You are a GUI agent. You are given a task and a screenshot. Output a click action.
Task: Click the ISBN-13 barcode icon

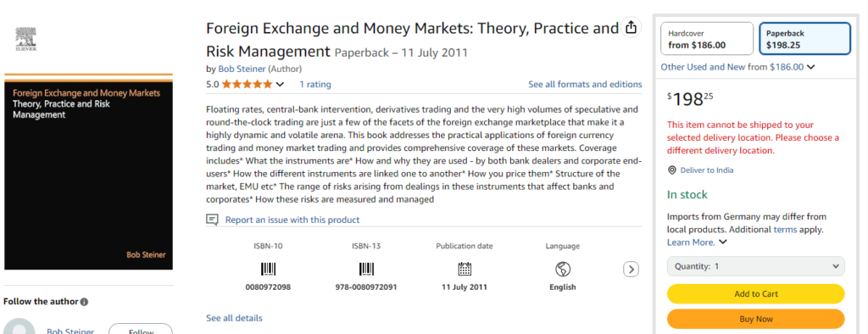(x=366, y=270)
